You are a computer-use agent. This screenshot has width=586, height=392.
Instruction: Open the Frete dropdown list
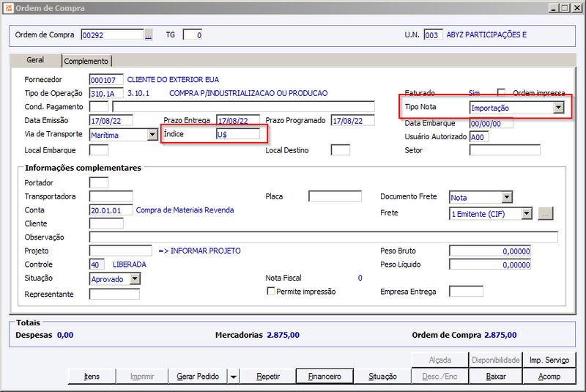tap(526, 213)
